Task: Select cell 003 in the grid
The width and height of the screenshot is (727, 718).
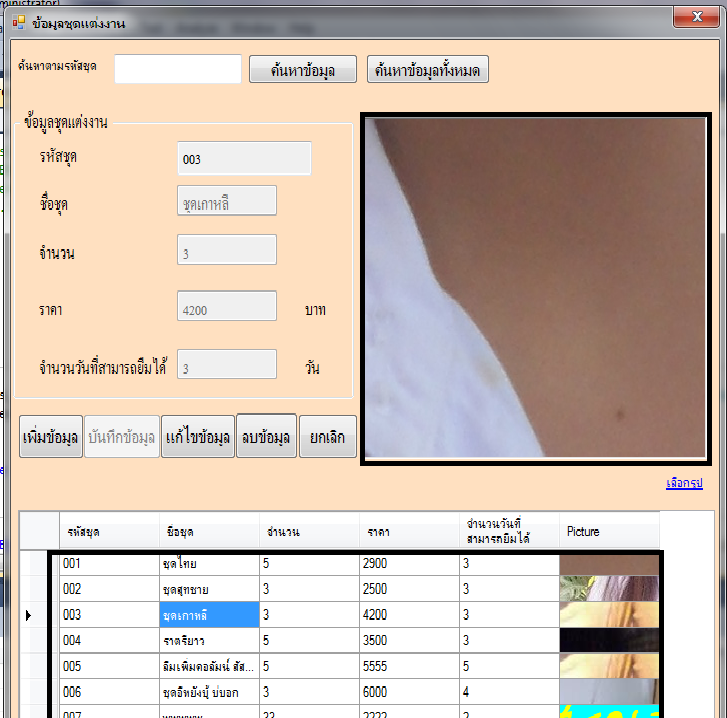Action: coord(109,615)
